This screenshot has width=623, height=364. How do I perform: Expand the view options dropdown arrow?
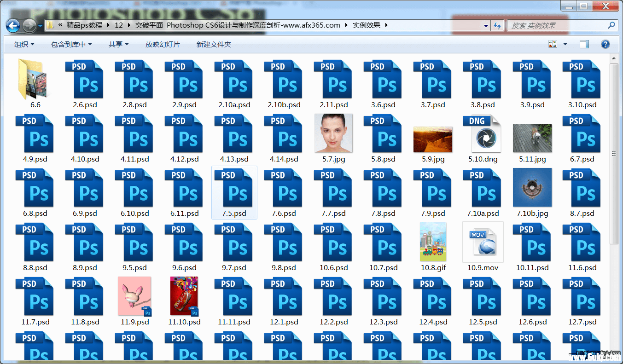point(565,45)
